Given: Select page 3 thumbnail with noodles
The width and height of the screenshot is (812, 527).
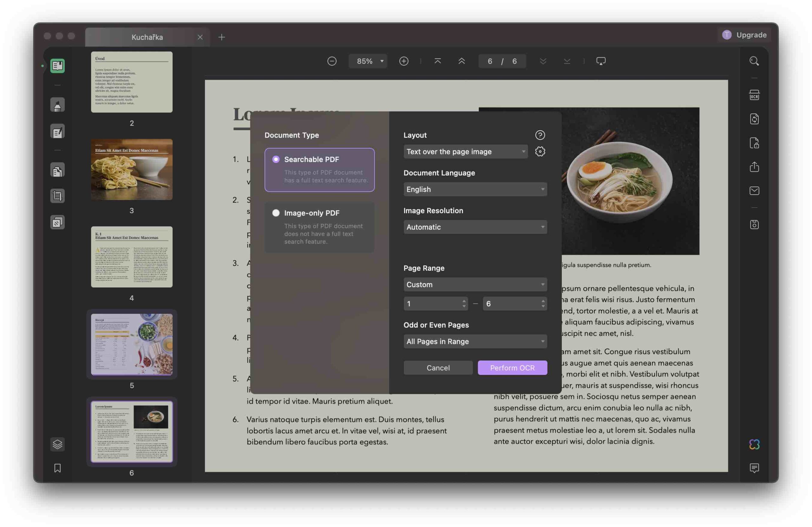Looking at the screenshot, I should coord(132,170).
